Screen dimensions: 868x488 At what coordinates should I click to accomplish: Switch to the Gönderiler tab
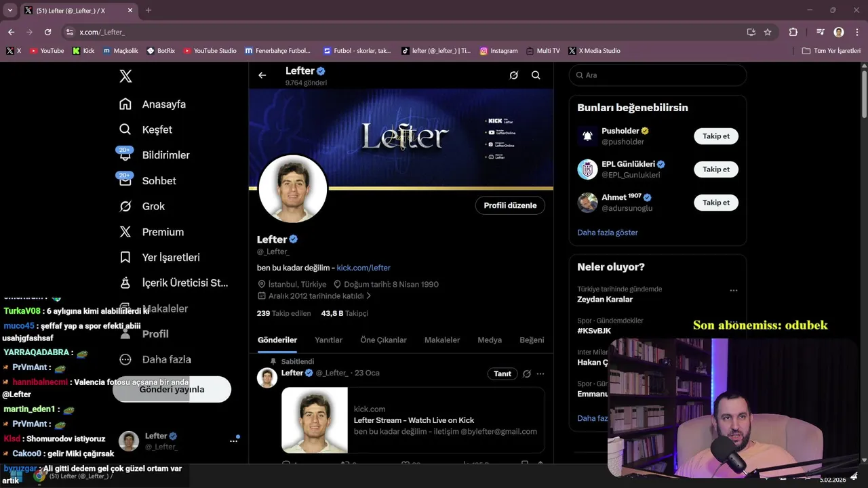(277, 340)
